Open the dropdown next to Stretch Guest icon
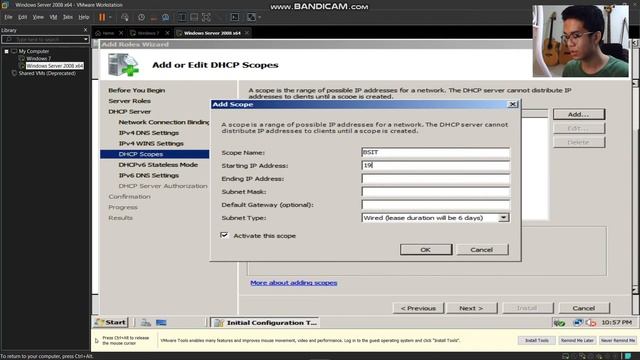The height and width of the screenshot is (360, 640). [260, 17]
